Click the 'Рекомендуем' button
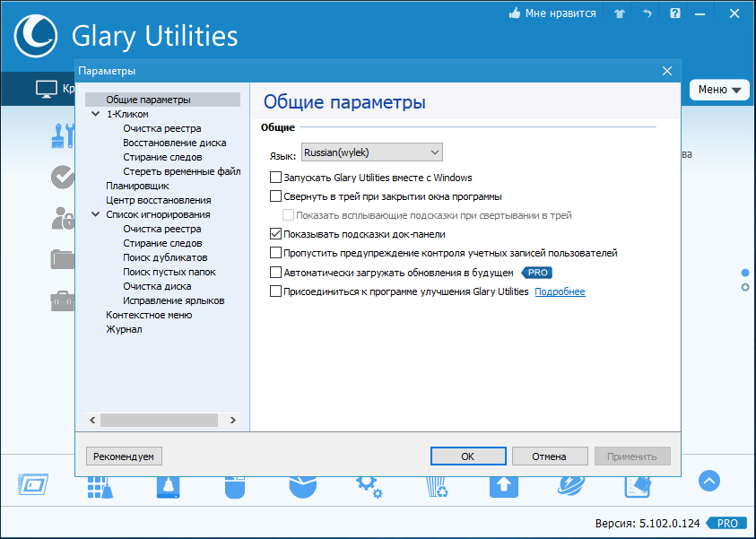The height and width of the screenshot is (539, 756). tap(124, 456)
